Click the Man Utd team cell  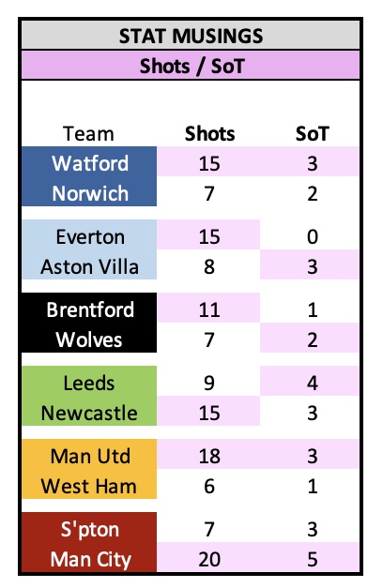tap(89, 454)
